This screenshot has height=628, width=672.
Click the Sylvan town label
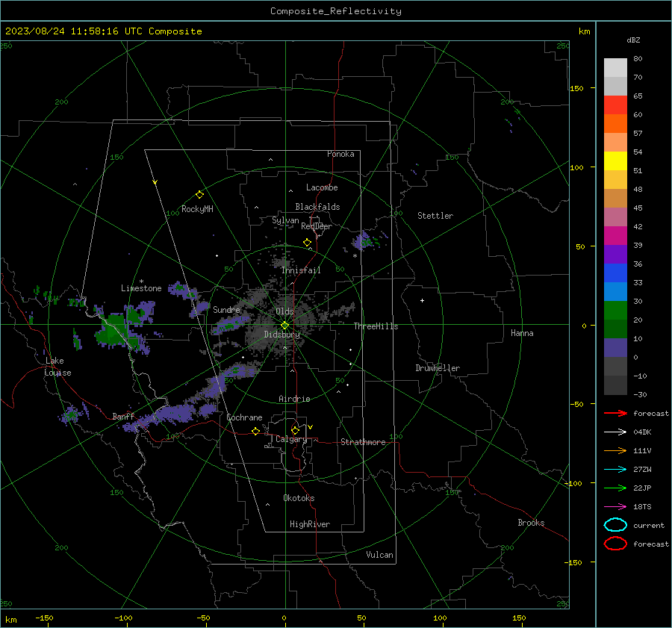pos(285,220)
